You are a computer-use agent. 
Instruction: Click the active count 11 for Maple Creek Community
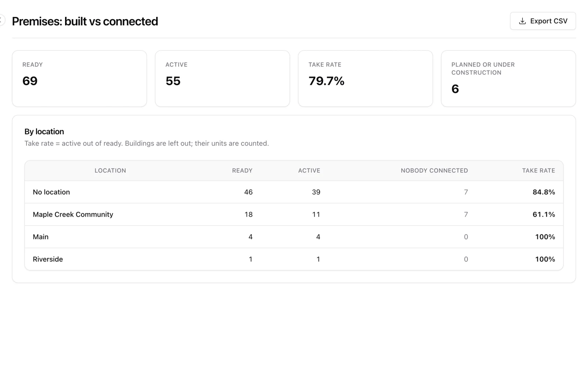pyautogui.click(x=316, y=214)
